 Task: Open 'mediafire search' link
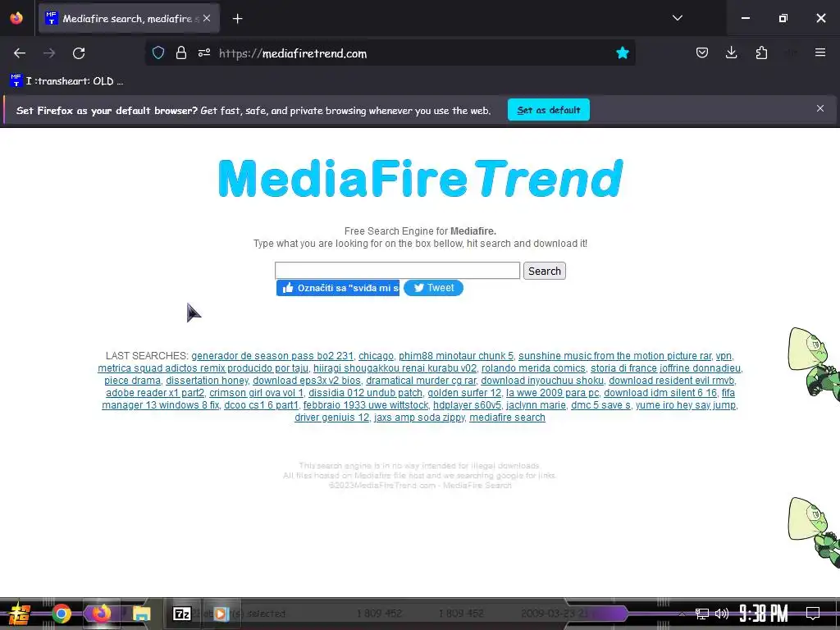(507, 418)
